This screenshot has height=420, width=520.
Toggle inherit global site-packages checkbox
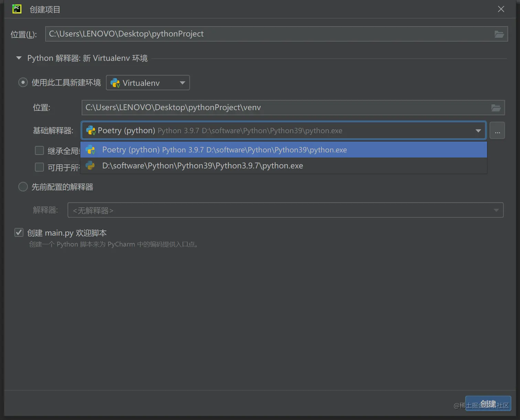(40, 151)
